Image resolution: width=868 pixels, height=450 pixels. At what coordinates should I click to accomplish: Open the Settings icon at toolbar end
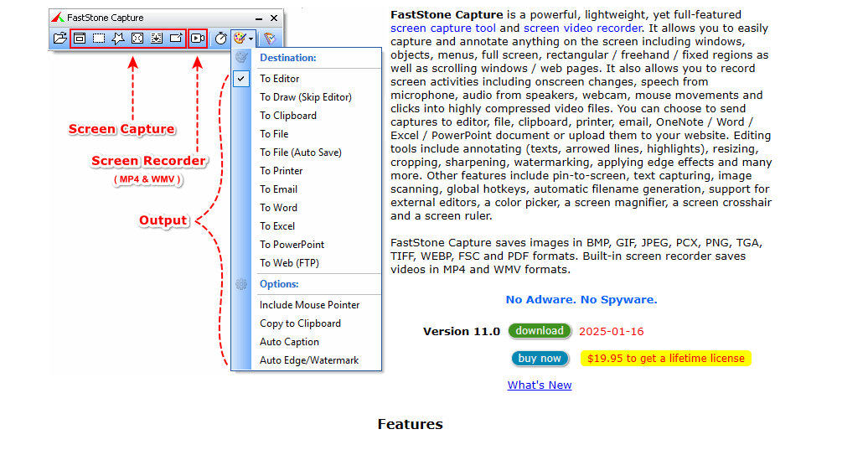pos(270,39)
